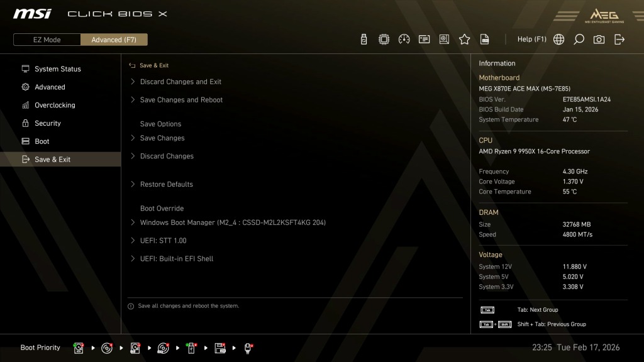Click the 'Jan 15, 2026' build date

[580, 109]
